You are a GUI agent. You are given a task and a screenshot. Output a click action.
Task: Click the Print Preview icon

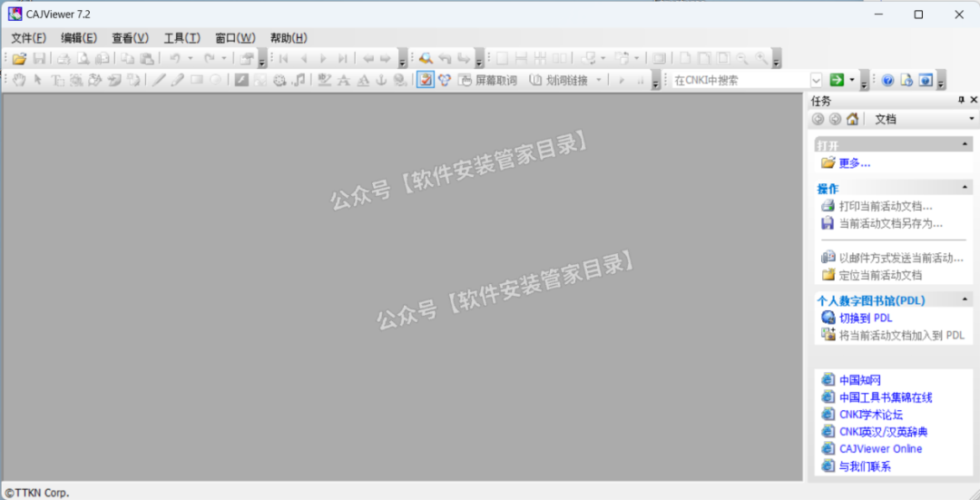click(x=83, y=59)
